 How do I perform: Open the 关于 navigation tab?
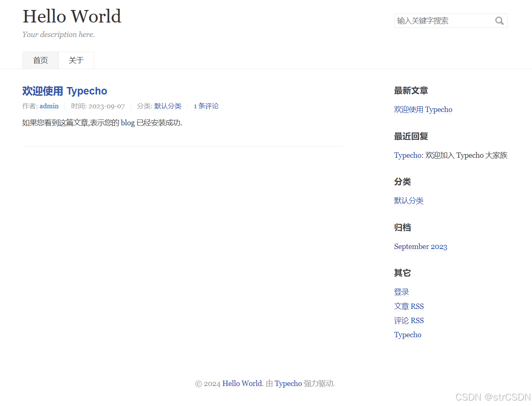76,60
